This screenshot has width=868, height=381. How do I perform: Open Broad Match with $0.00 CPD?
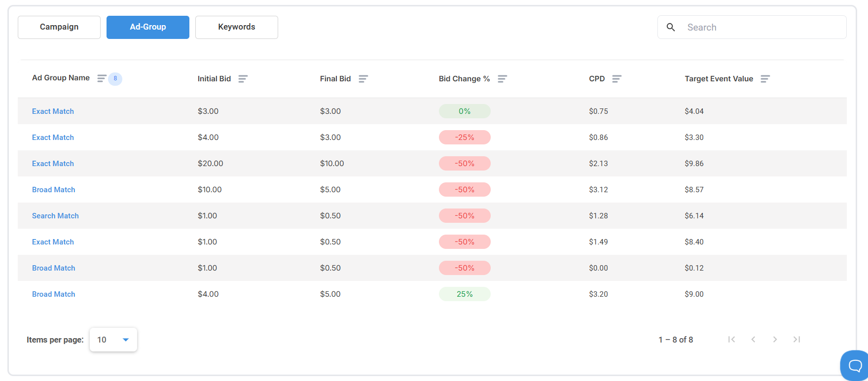point(54,268)
